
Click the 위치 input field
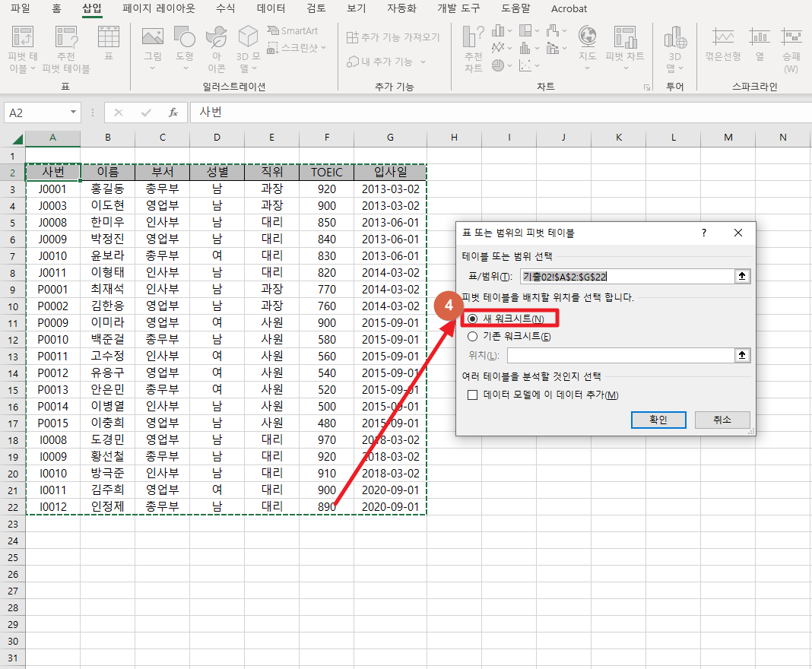tap(620, 355)
